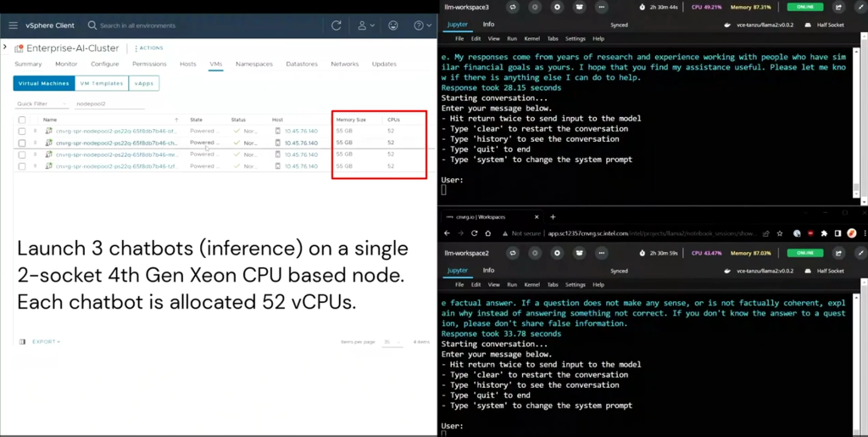This screenshot has height=437, width=868.
Task: Click the restart icon in llm-workspace3 toolbar
Action: [x=513, y=7]
